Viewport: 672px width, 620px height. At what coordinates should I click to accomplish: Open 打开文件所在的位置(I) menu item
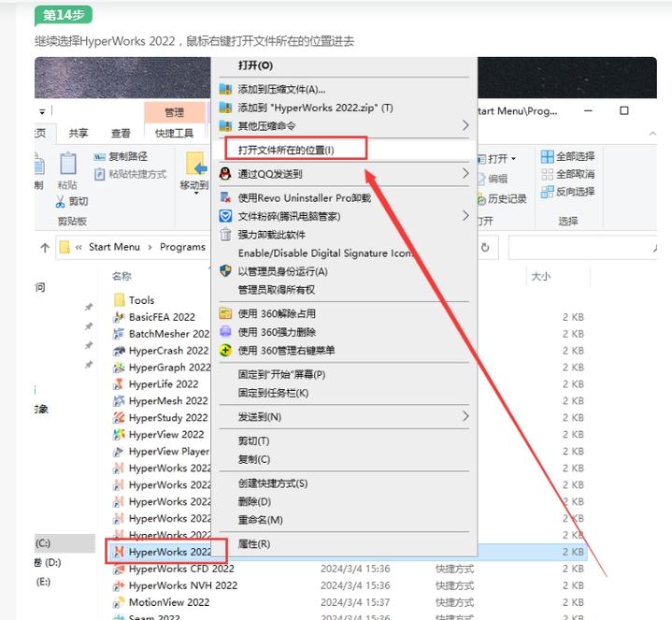click(x=286, y=150)
